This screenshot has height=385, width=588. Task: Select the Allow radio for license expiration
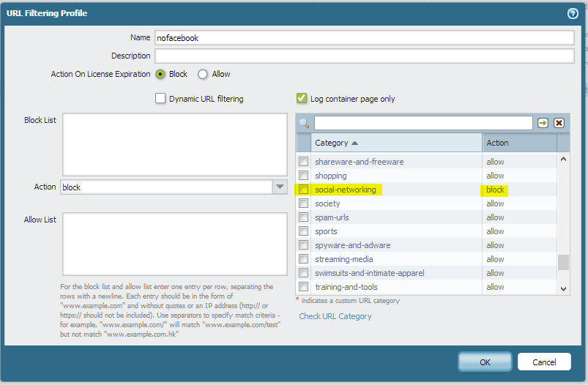pos(203,74)
